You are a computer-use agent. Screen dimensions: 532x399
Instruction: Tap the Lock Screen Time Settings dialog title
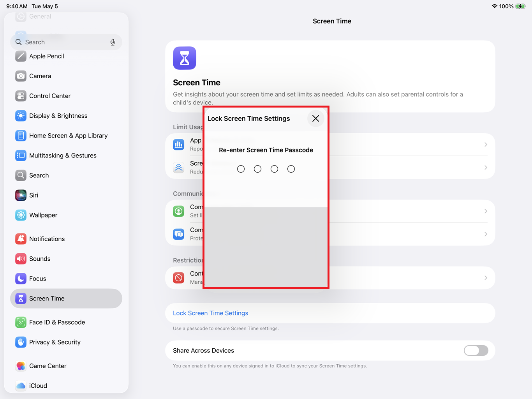coord(249,118)
